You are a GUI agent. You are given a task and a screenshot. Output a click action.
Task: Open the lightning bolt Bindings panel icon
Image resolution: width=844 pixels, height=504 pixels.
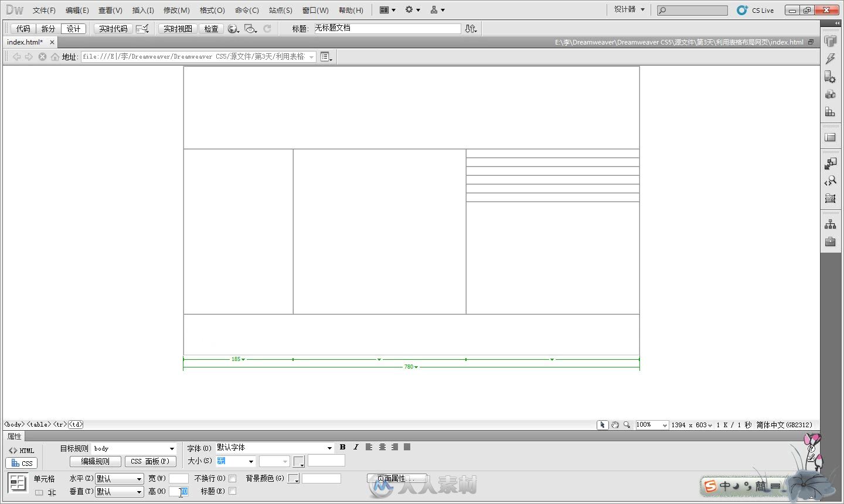[830, 59]
